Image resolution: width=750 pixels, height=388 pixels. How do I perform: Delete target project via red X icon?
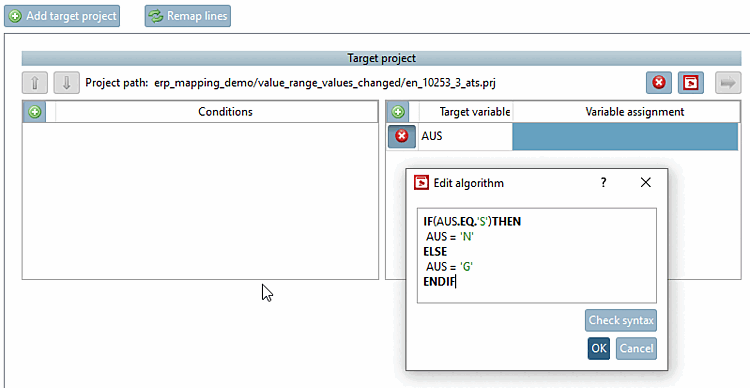click(659, 83)
